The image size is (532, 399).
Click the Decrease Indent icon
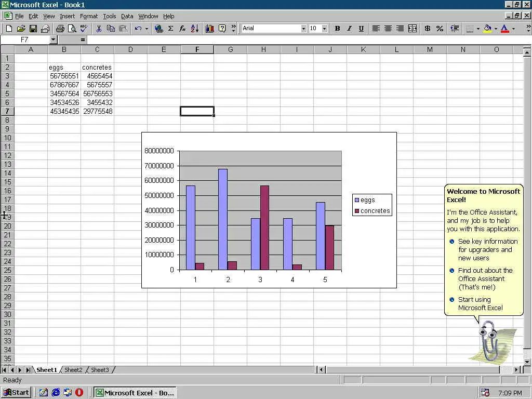[x=455, y=29]
